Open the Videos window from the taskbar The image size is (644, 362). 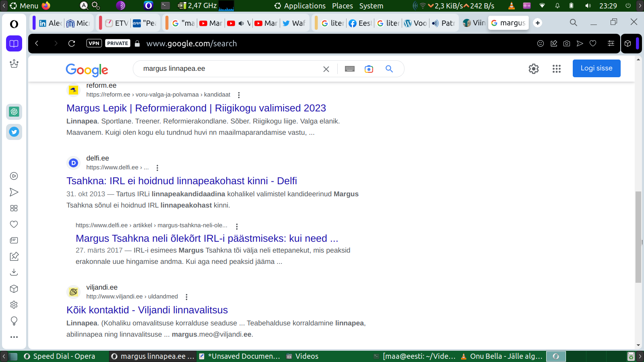tap(302, 356)
